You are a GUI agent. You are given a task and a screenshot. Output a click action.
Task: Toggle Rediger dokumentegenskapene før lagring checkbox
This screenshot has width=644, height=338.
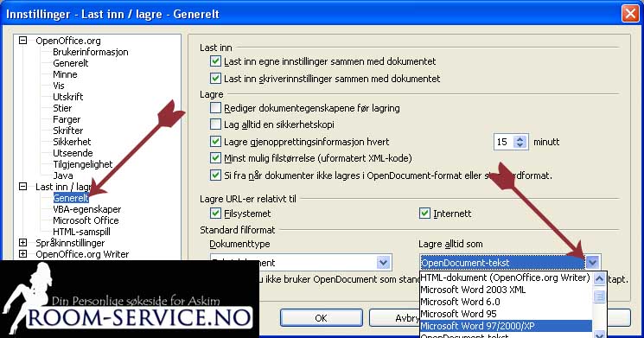tap(215, 107)
